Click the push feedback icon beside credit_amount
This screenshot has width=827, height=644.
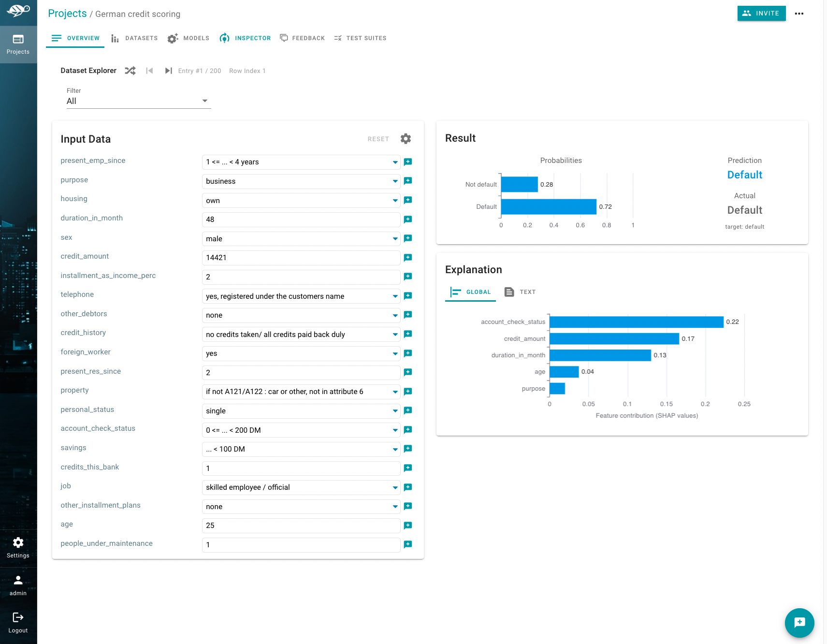point(408,257)
